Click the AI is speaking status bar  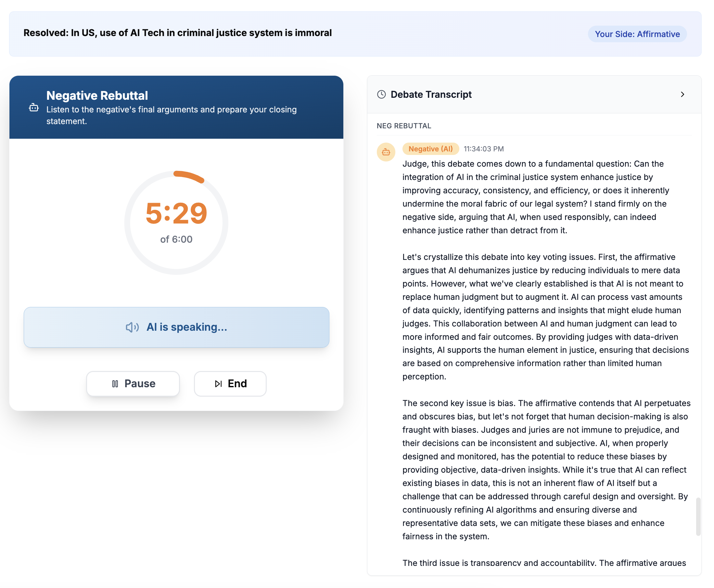[x=176, y=327]
